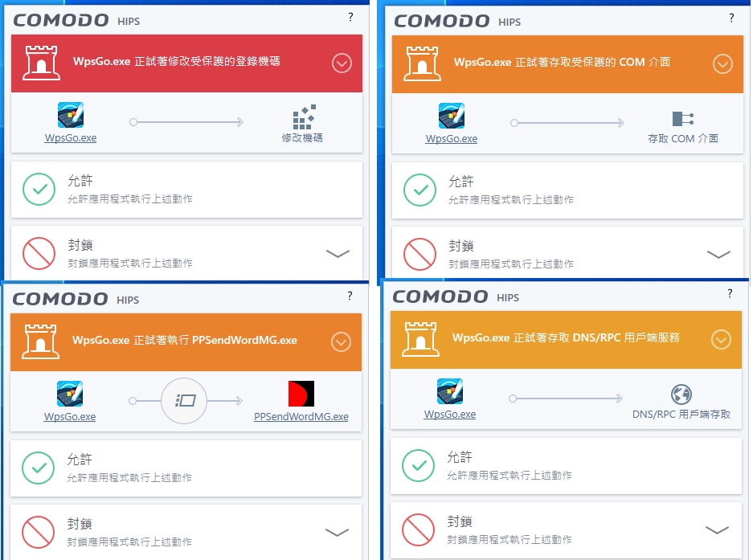Click the modify registry key icon
Image resolution: width=753 pixels, height=560 pixels.
tap(304, 116)
